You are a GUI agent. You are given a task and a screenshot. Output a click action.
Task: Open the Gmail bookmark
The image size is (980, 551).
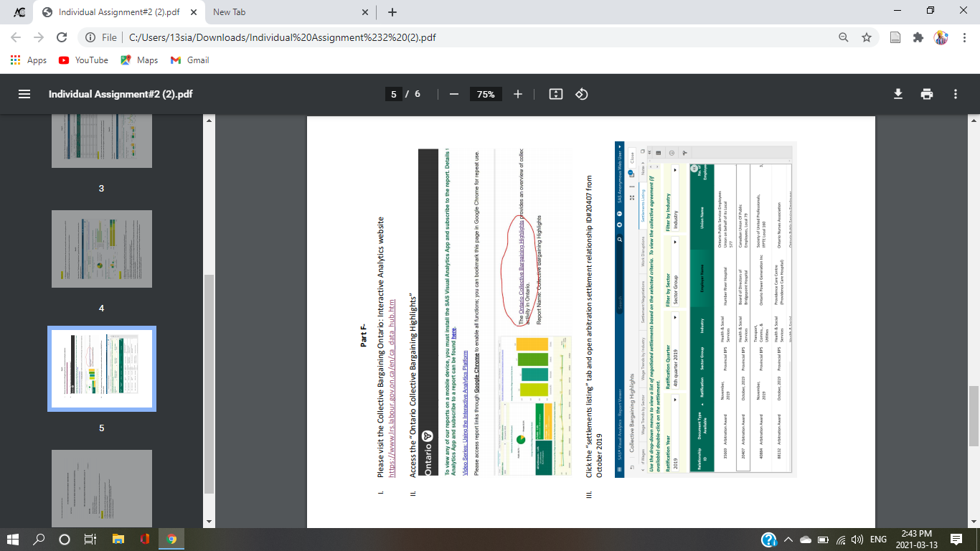coord(189,60)
